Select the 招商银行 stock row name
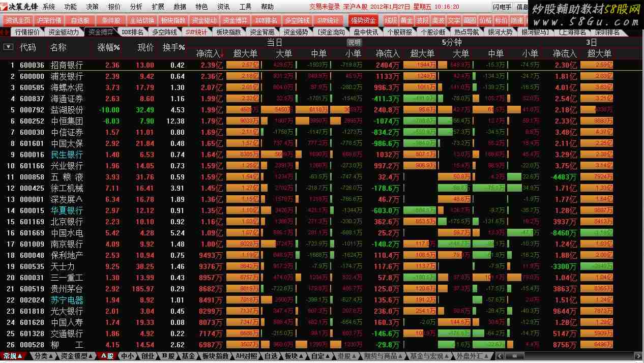This screenshot has width=644, height=363. pyautogui.click(x=67, y=65)
